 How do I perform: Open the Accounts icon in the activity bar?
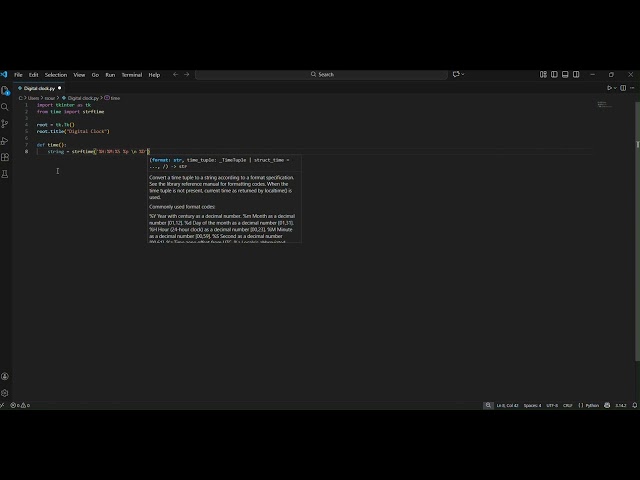5,376
